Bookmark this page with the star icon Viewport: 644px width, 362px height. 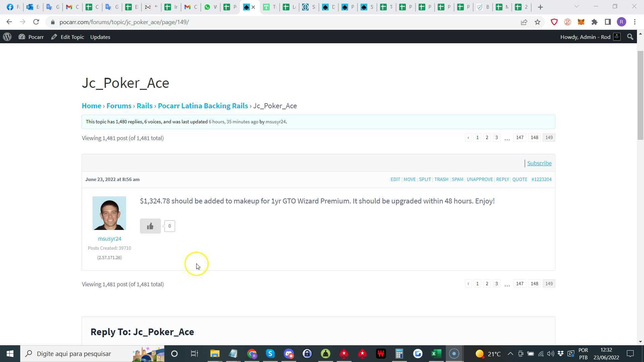coord(538,22)
